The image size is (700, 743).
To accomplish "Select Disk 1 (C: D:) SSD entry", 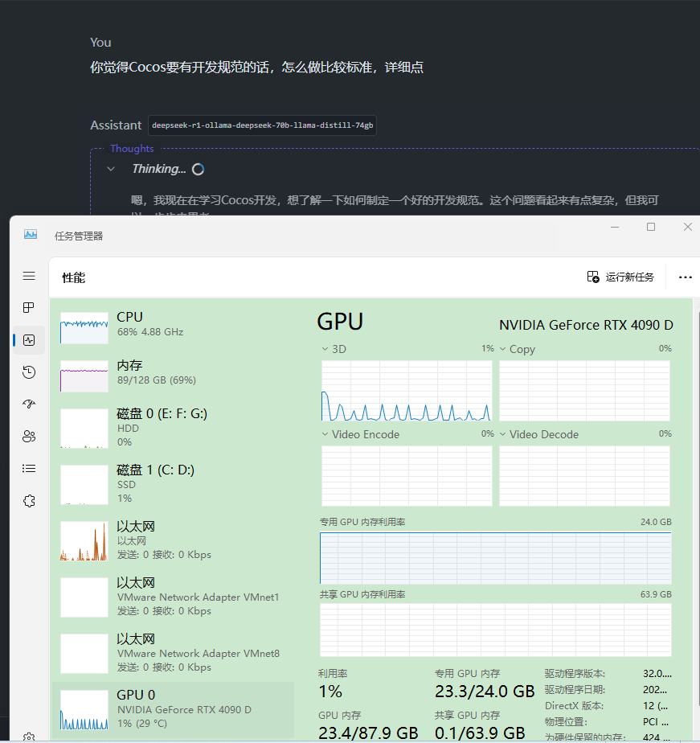I will (174, 484).
